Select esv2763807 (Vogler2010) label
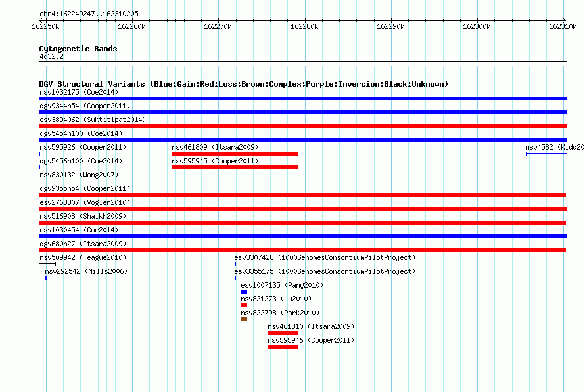 click(85, 202)
